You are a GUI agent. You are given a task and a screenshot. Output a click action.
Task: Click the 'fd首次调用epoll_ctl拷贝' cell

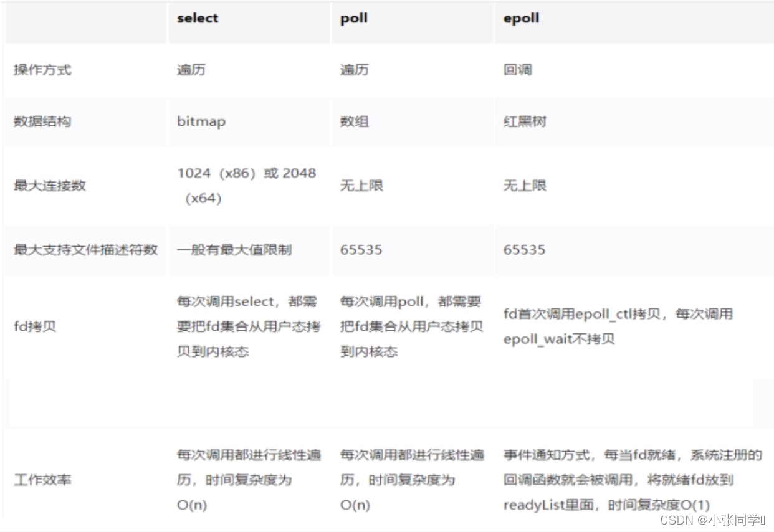point(618,326)
